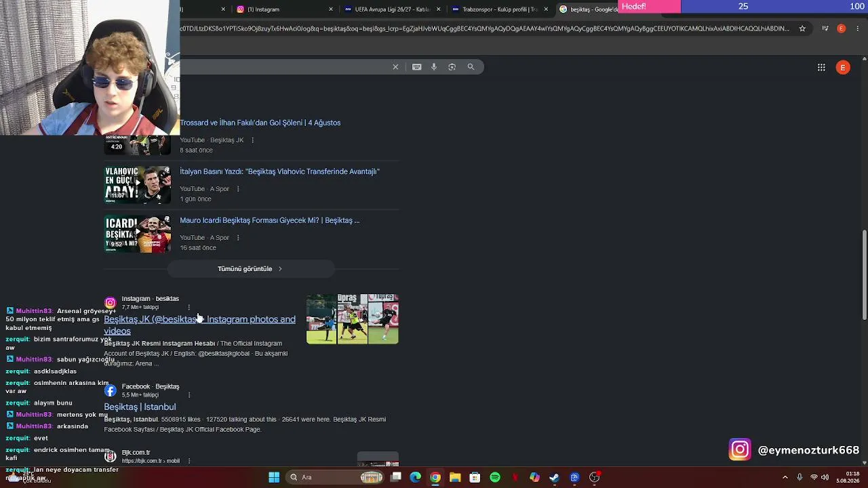
Task: Open more options for the Instagram result
Action: [x=189, y=307]
